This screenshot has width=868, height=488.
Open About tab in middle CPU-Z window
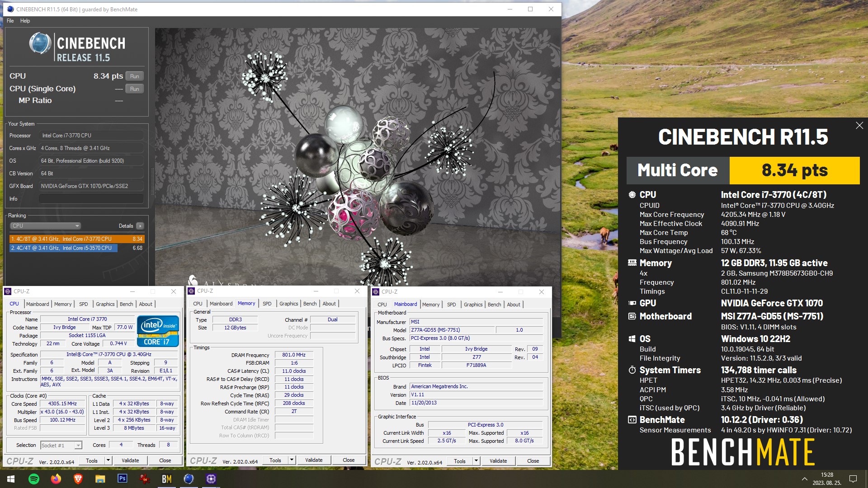pos(329,304)
